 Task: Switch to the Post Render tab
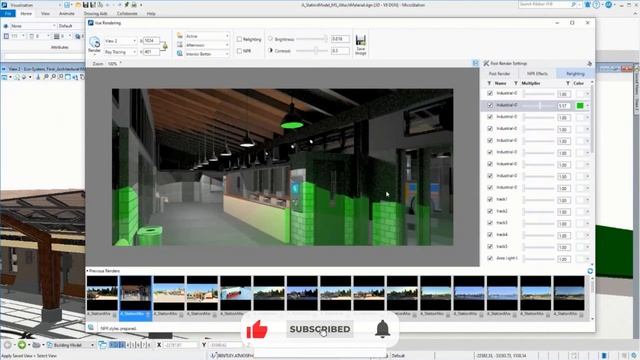[500, 73]
